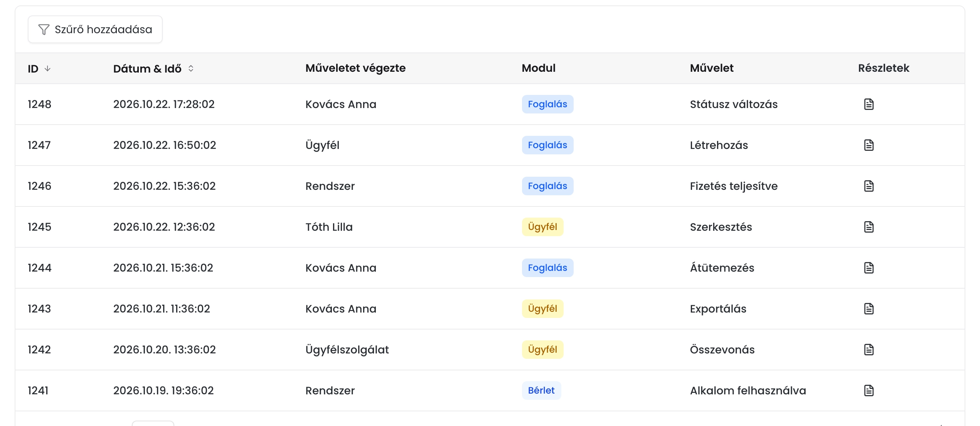Screen dimensions: 980x426
Task: Click Ügyfél badge in row 1242
Action: click(542, 350)
